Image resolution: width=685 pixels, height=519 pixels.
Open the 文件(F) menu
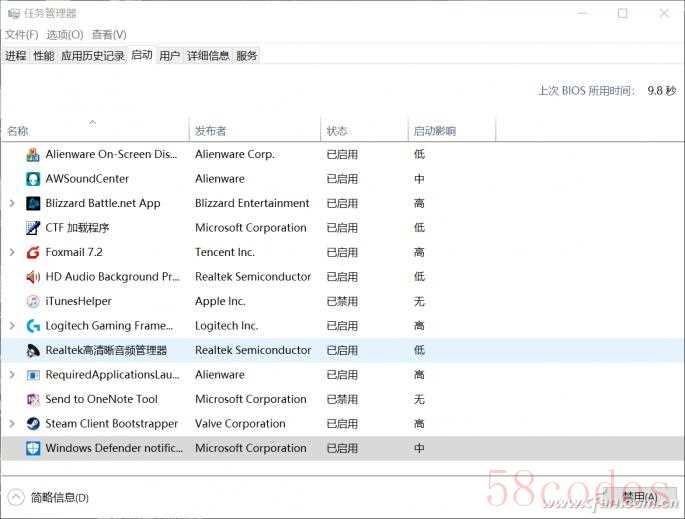pos(21,35)
